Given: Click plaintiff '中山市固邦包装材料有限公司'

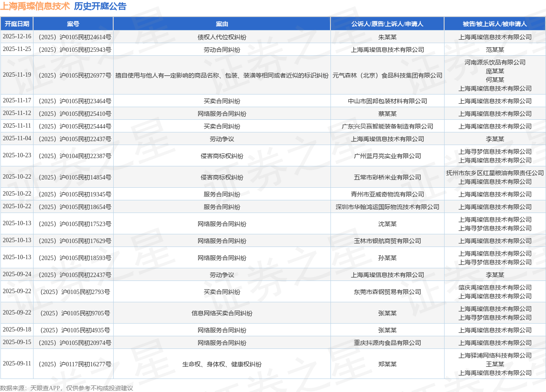Looking at the screenshot, I should point(388,101).
